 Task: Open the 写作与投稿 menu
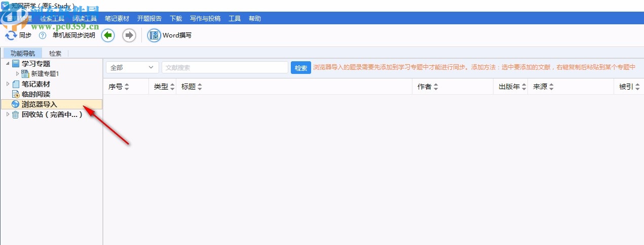click(x=205, y=19)
